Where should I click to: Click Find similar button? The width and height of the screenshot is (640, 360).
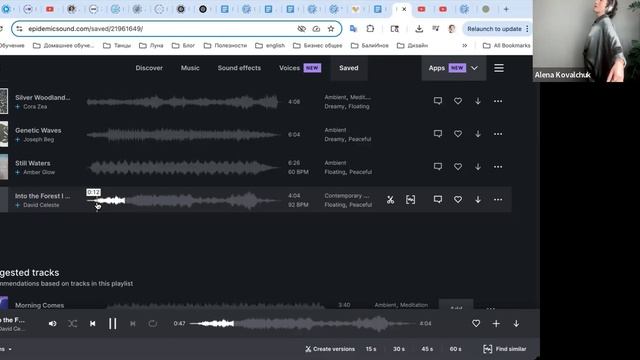[x=504, y=349]
